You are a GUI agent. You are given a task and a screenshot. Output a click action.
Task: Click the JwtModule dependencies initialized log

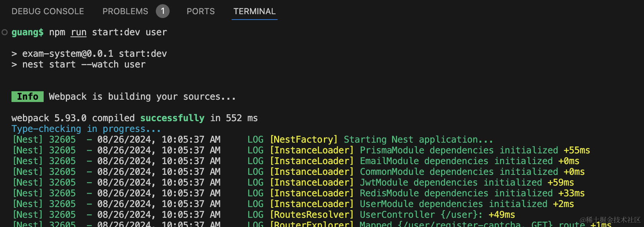(x=466, y=183)
